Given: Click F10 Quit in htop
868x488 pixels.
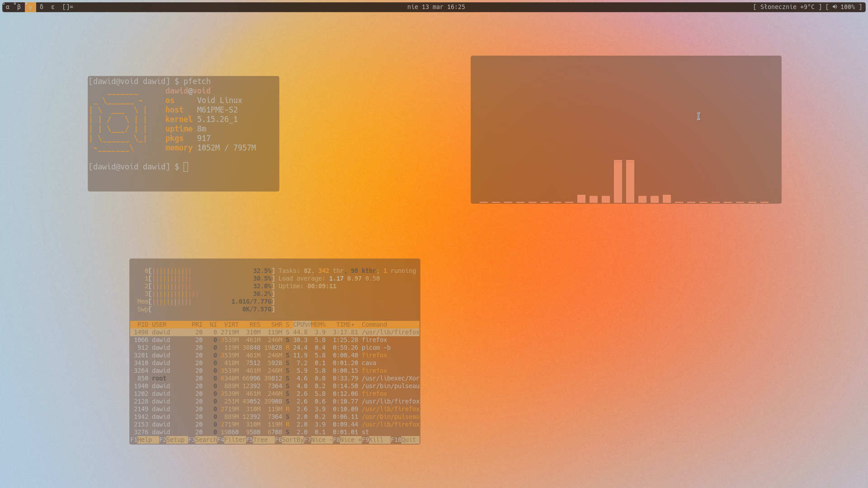Looking at the screenshot, I should 405,440.
